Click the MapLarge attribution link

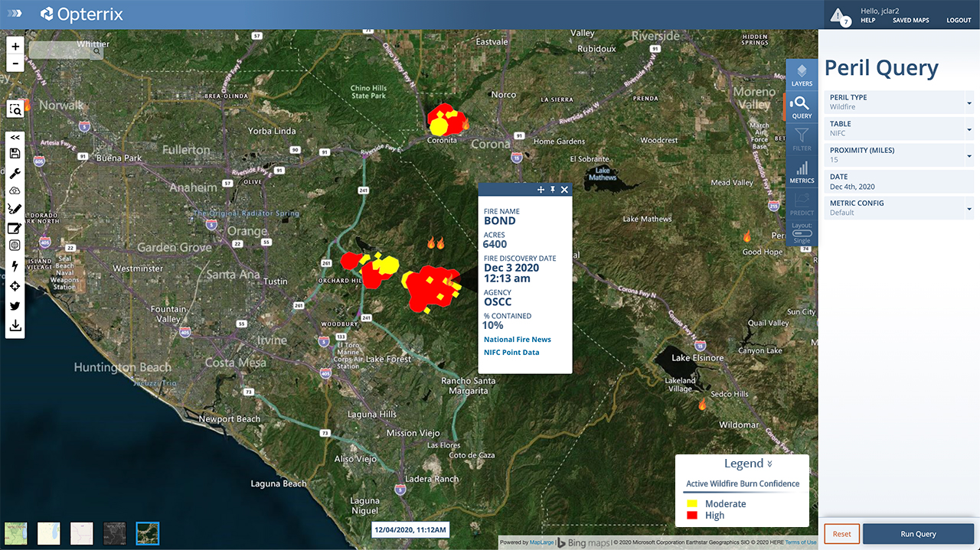pyautogui.click(x=541, y=542)
